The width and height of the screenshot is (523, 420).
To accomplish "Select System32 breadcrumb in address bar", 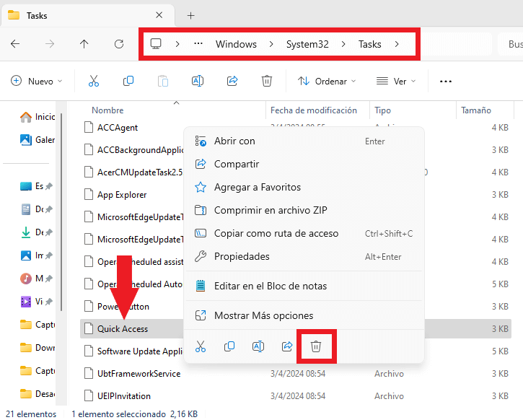I will (x=307, y=44).
